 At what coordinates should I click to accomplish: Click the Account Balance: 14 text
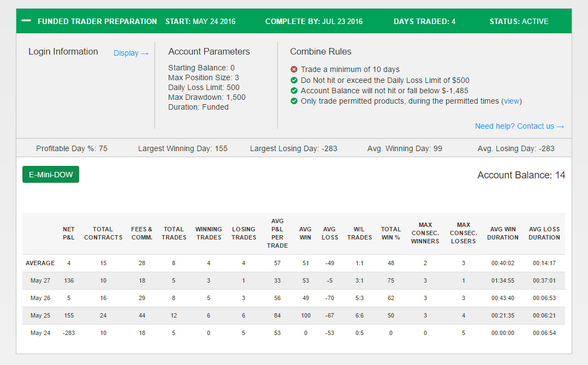[521, 175]
